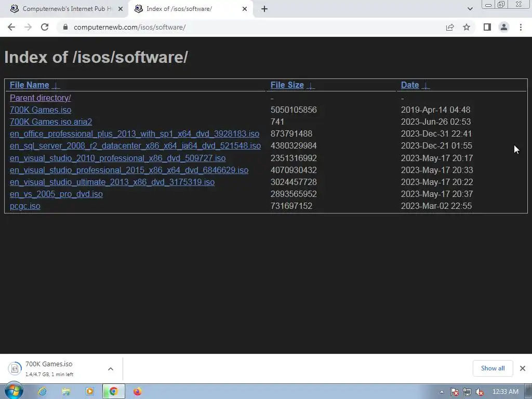Open 700K Games.iso.aria2 link
The height and width of the screenshot is (399, 532).
51,122
